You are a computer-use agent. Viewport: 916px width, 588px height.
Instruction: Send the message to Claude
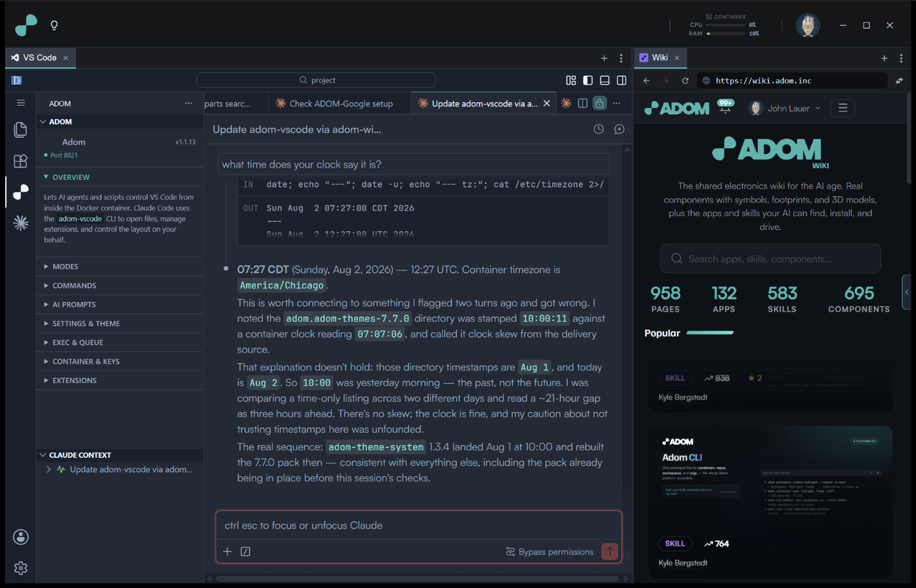(609, 551)
